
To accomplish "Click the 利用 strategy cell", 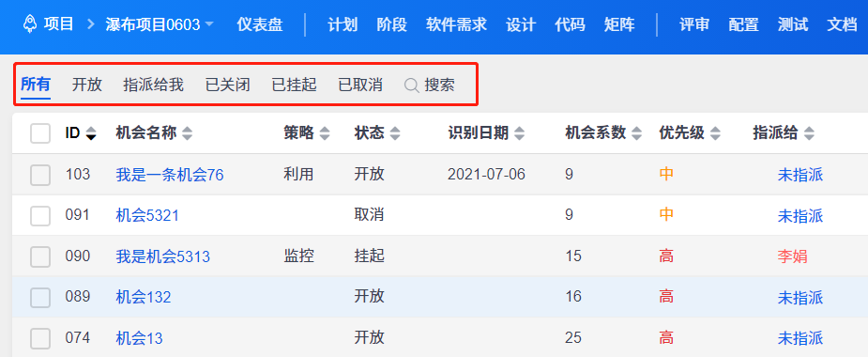I will point(299,175).
